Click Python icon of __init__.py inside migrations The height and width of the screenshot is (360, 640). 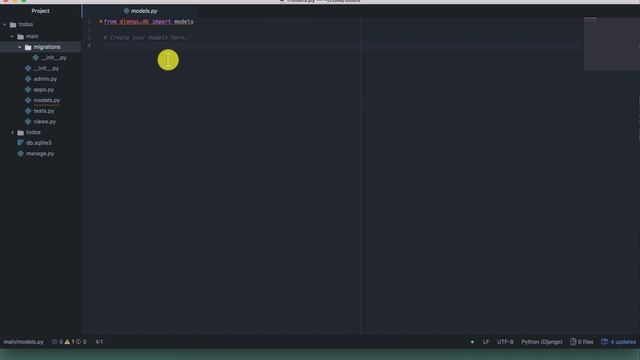[x=36, y=58]
